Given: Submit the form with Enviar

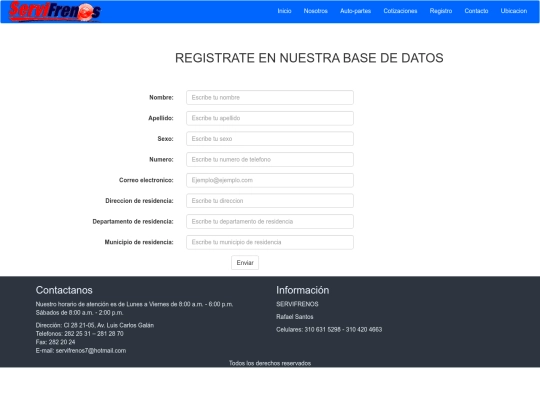Looking at the screenshot, I should click(245, 263).
